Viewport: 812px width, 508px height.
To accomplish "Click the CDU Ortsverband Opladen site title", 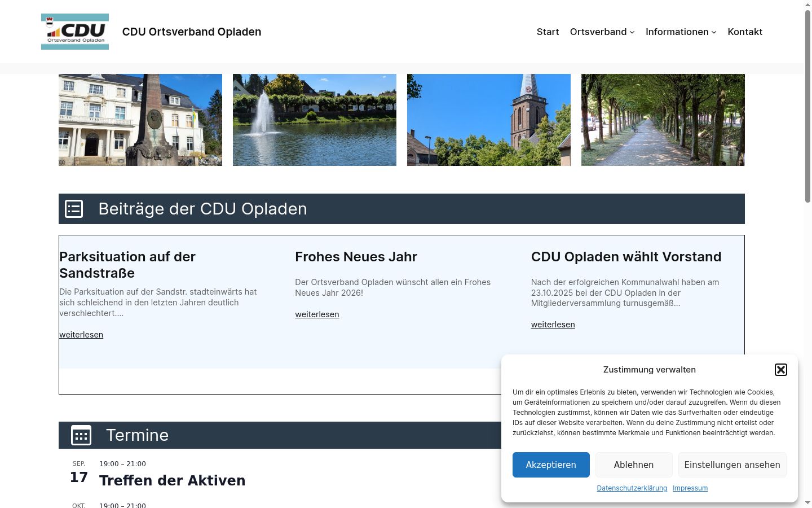I will pyautogui.click(x=192, y=32).
